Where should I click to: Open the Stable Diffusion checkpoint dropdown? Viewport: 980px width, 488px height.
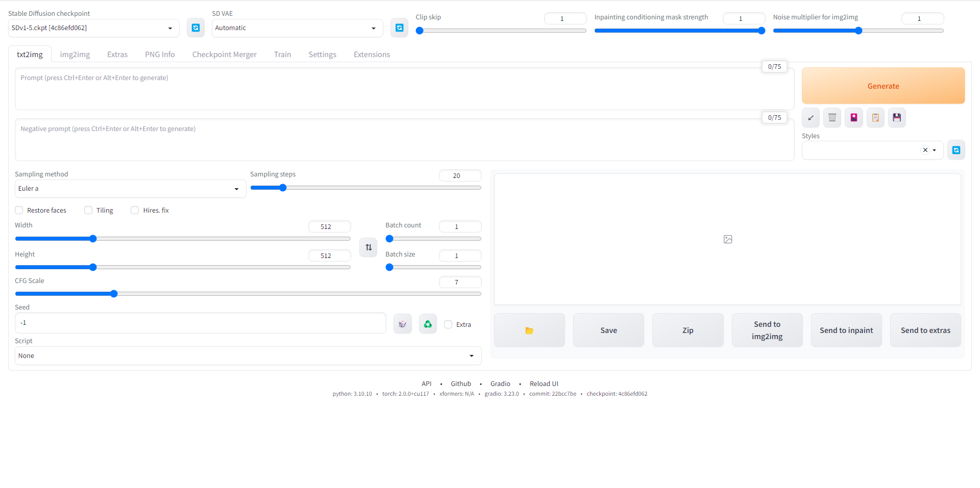[94, 28]
